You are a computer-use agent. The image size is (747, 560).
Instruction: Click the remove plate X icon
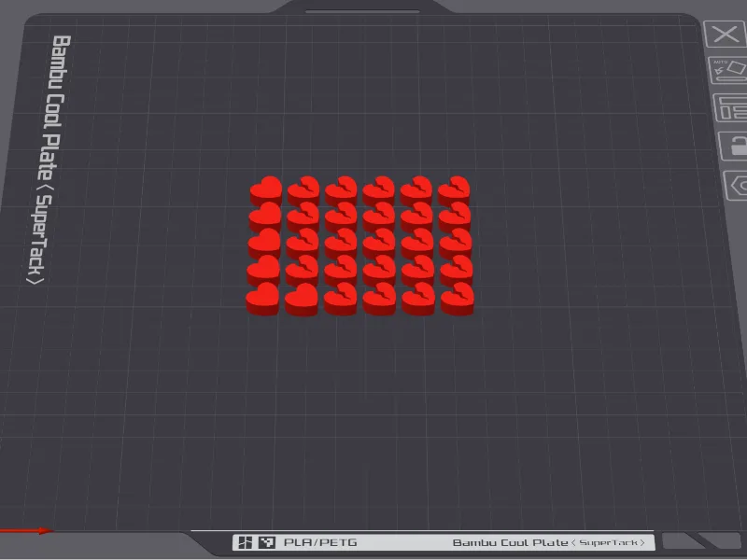coord(725,35)
